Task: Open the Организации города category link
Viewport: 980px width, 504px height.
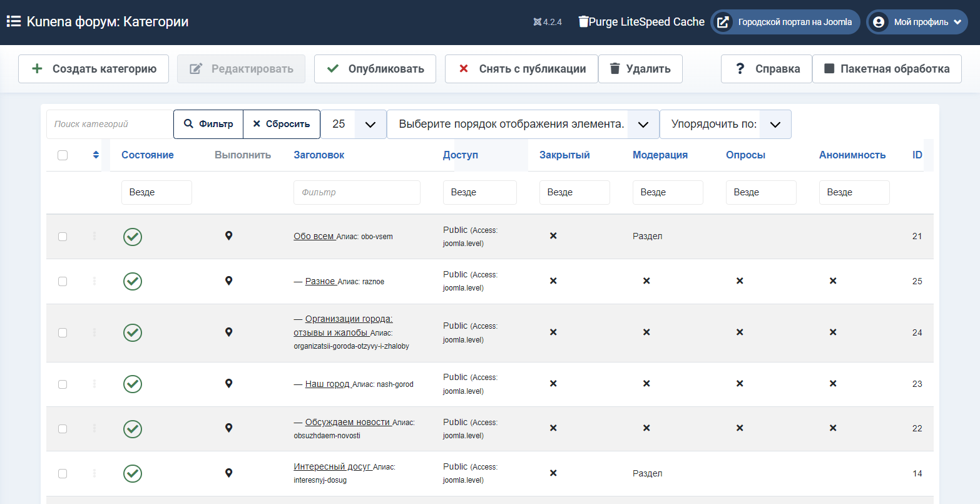Action: pyautogui.click(x=349, y=319)
